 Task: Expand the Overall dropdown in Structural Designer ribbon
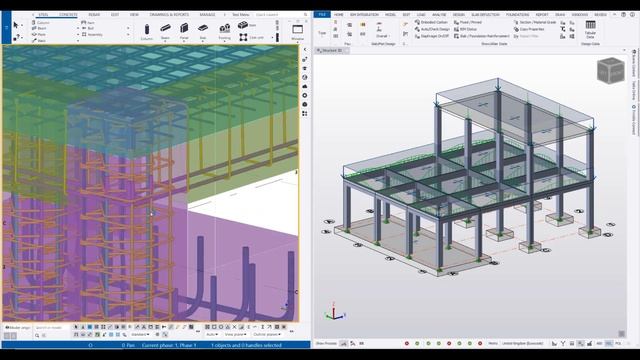click(382, 36)
